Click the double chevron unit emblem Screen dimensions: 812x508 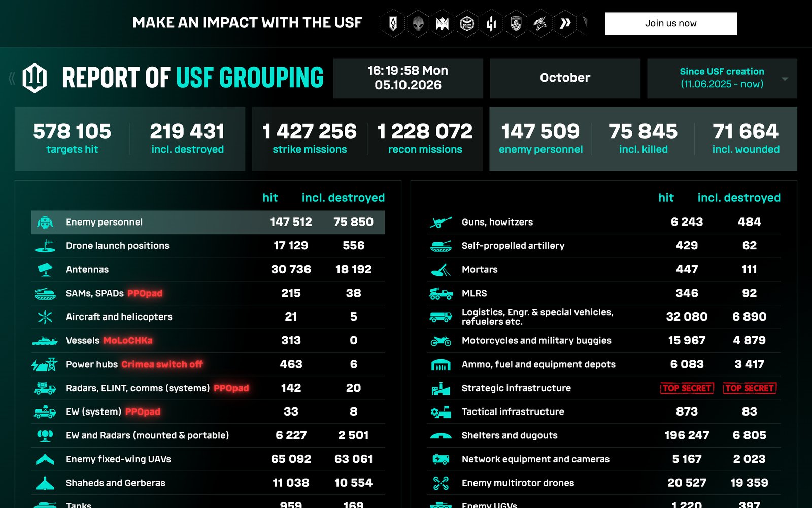[x=565, y=23]
